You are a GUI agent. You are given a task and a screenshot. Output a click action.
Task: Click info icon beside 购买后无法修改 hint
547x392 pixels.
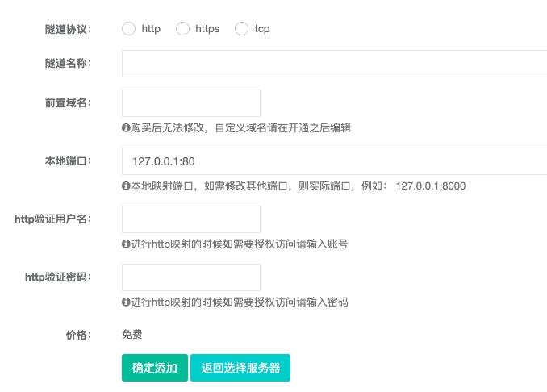point(126,127)
